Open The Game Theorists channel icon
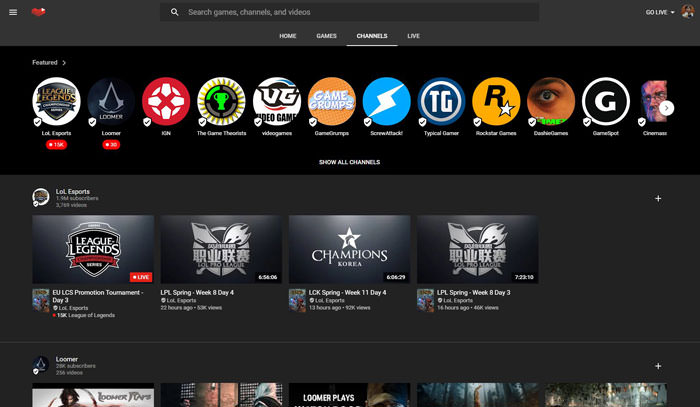Image resolution: width=700 pixels, height=407 pixels. pos(221,101)
